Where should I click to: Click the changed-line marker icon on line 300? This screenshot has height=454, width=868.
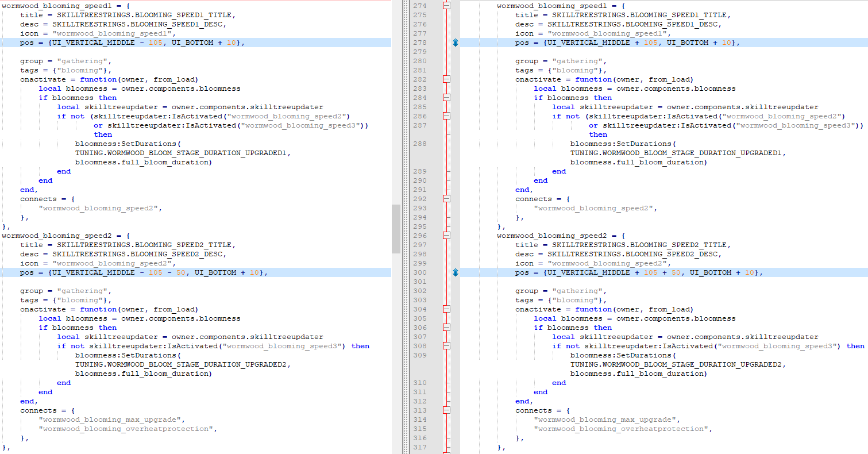(456, 272)
